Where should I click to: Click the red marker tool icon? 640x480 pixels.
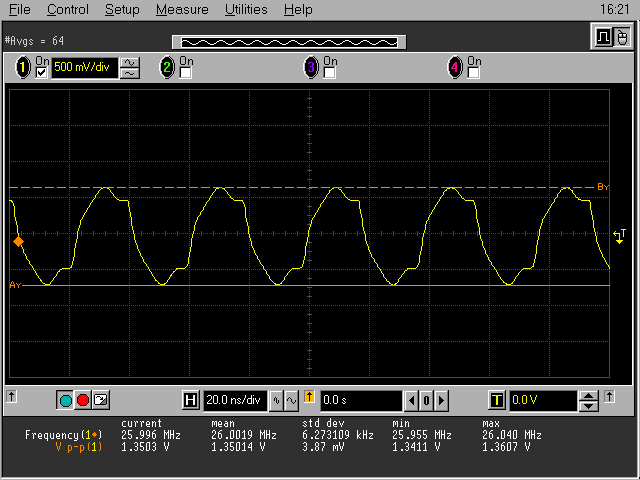click(83, 400)
